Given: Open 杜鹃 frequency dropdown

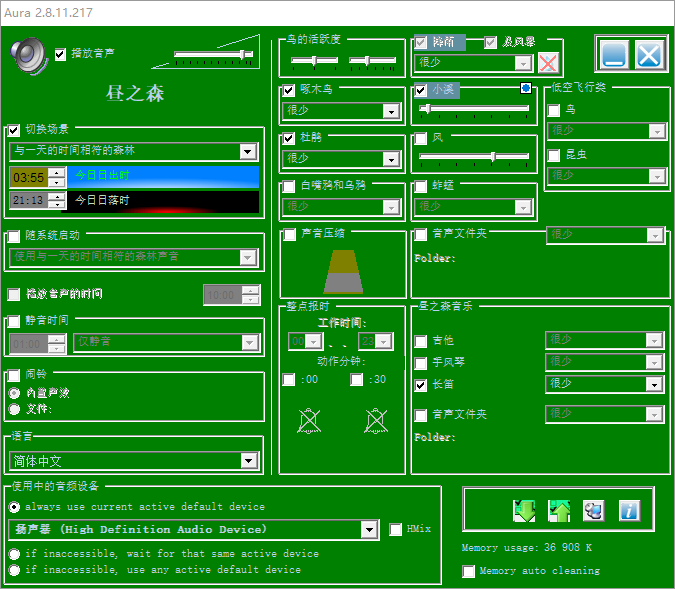Looking at the screenshot, I should [x=342, y=159].
